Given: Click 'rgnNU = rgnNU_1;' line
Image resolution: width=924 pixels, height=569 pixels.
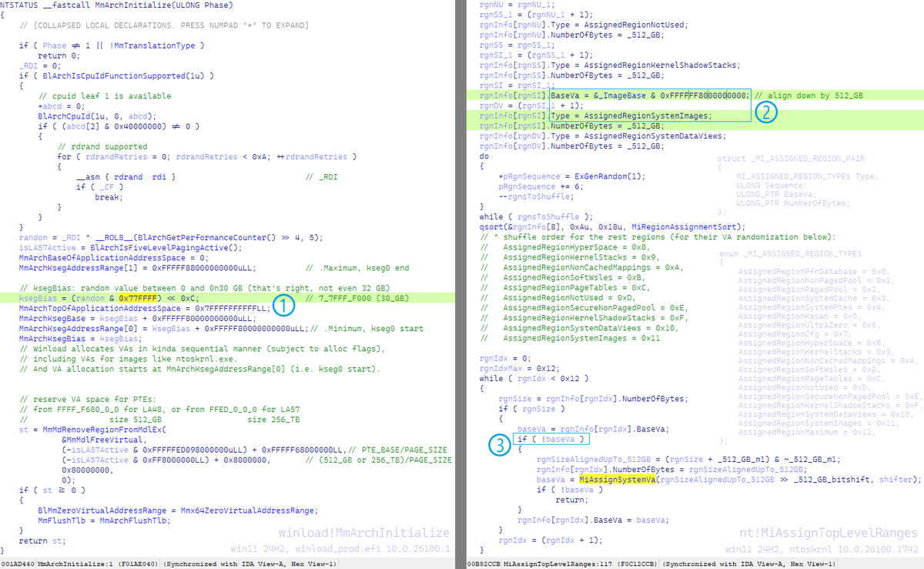Looking at the screenshot, I should pyautogui.click(x=516, y=5).
